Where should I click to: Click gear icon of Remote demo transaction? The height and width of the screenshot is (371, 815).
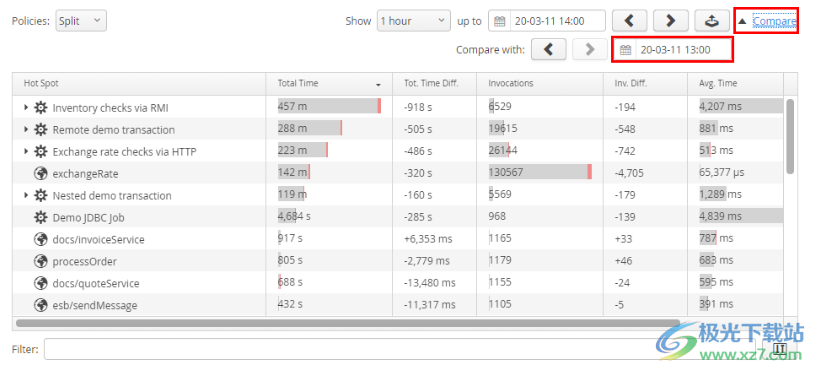click(40, 129)
